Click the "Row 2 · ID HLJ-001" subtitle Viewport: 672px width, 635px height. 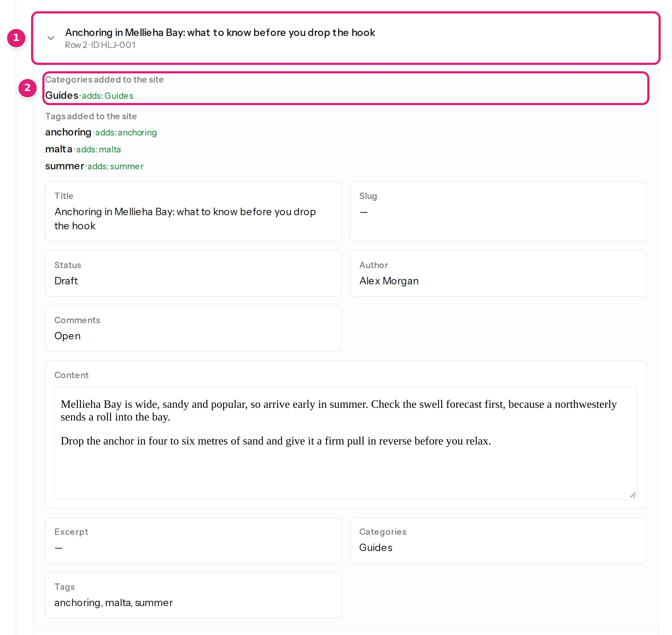(x=100, y=45)
